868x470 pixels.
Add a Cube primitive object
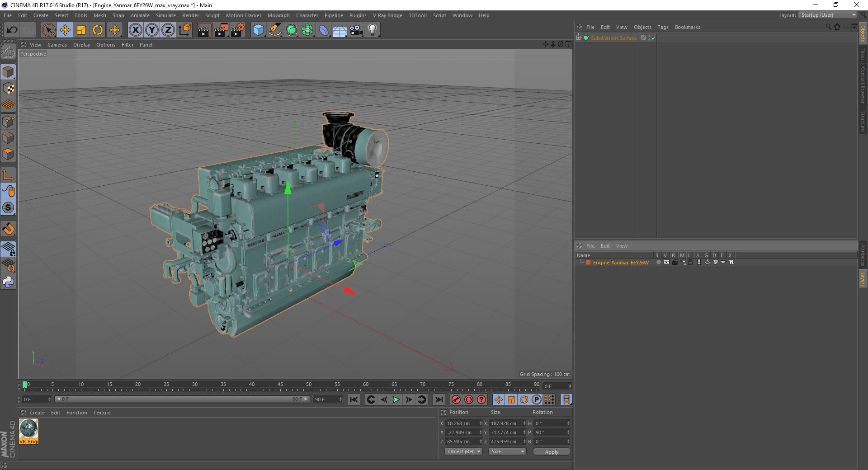pyautogui.click(x=258, y=30)
